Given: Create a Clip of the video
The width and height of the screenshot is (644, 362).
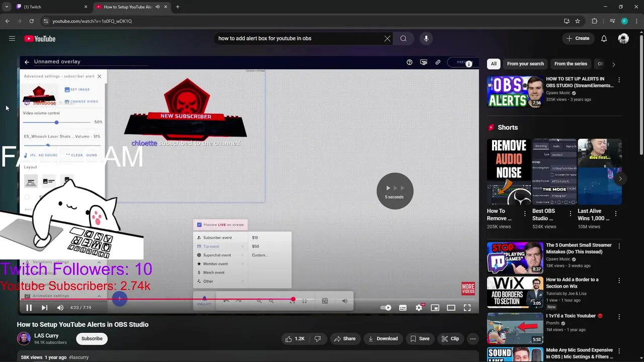Looking at the screenshot, I should 450,339.
